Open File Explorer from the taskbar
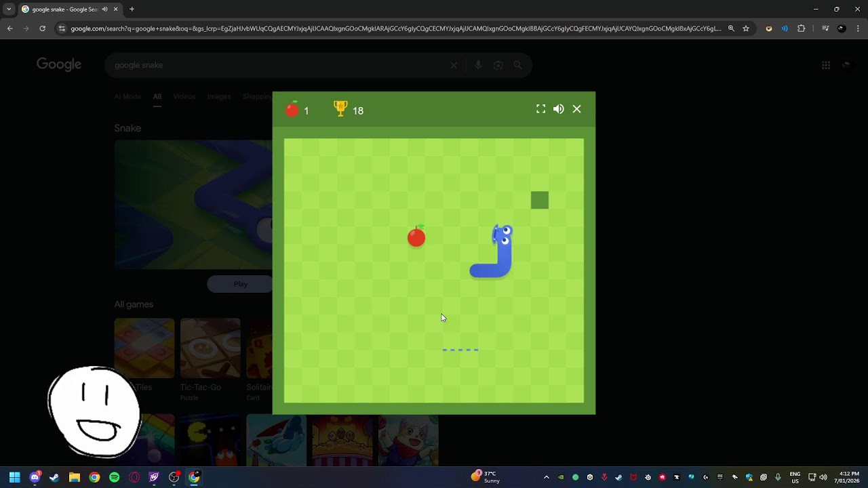Screen dimensions: 868x488 [75, 477]
